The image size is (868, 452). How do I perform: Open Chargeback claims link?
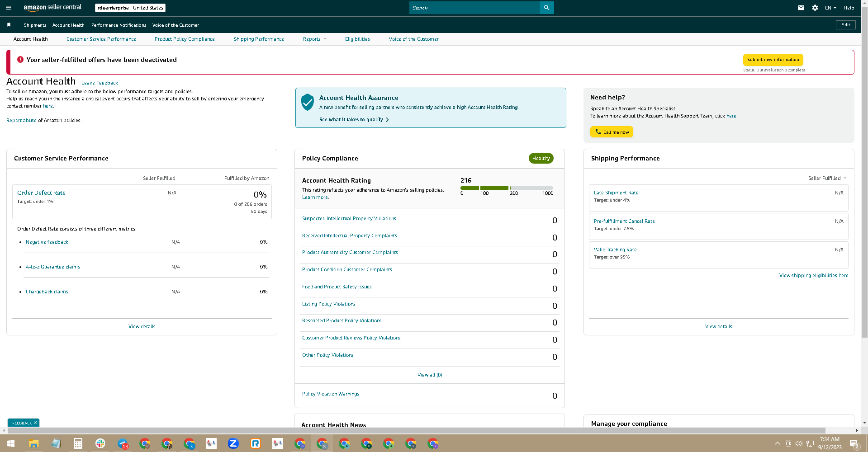click(x=47, y=292)
